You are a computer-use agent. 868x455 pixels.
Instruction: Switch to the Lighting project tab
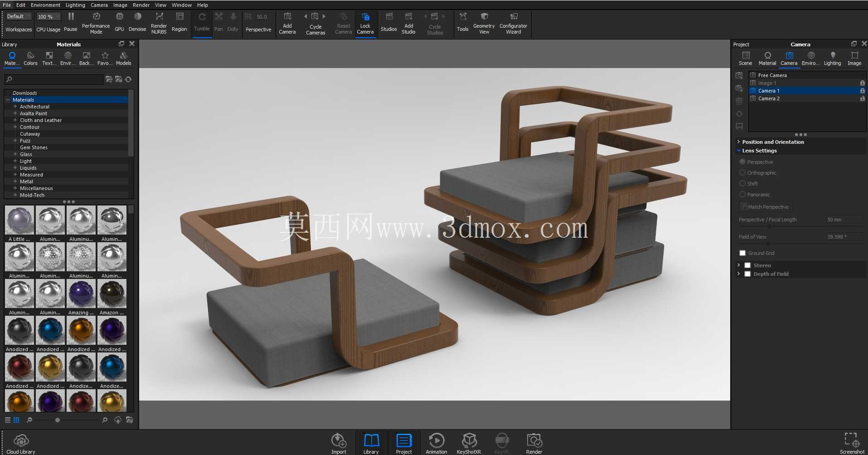tap(832, 59)
